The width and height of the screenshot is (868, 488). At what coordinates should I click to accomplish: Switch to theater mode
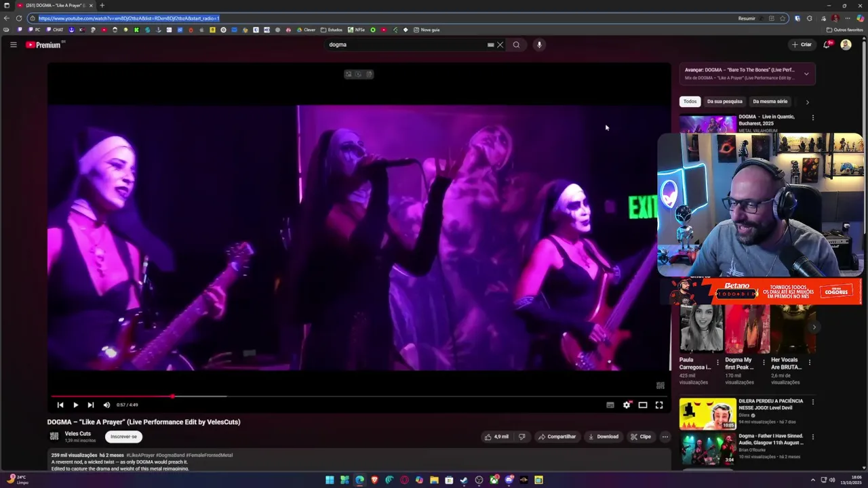(x=643, y=405)
